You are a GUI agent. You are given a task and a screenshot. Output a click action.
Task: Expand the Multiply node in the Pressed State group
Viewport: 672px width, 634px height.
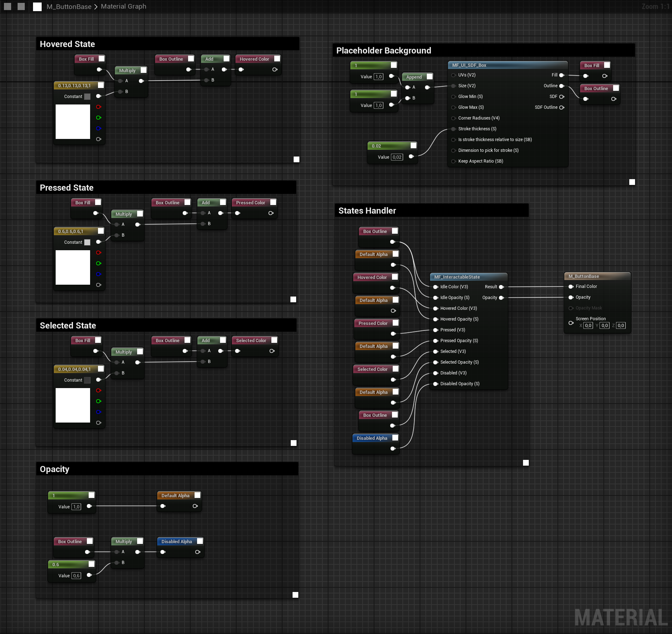pyautogui.click(x=140, y=214)
